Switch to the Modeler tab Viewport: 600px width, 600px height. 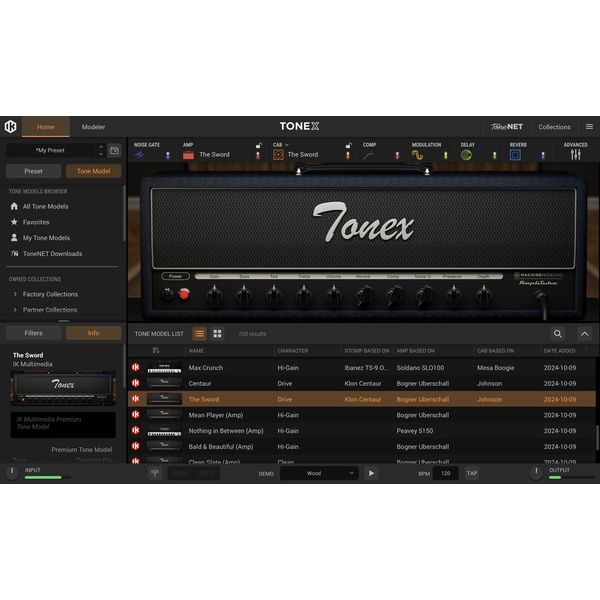click(x=93, y=127)
